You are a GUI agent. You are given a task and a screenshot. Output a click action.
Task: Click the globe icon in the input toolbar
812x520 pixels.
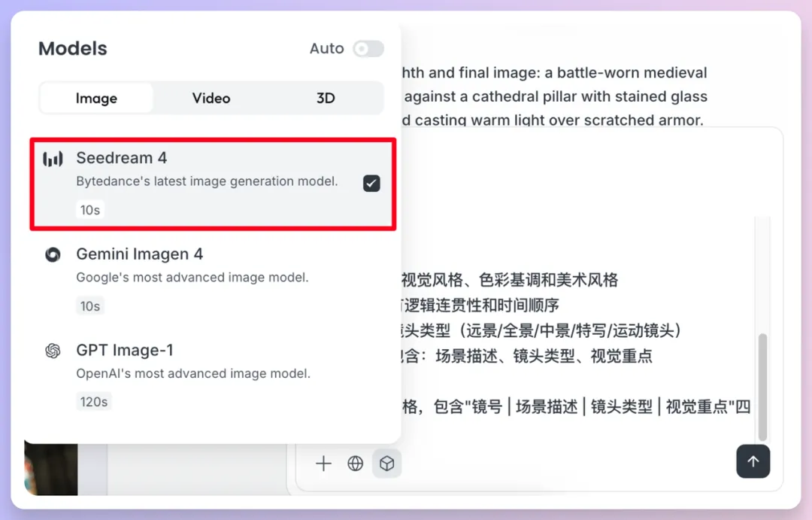click(355, 464)
